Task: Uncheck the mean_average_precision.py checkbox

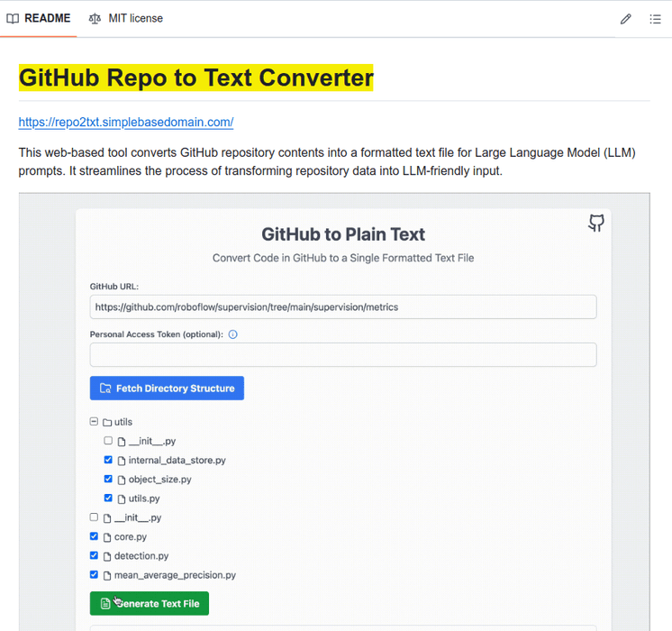Action: tap(94, 574)
